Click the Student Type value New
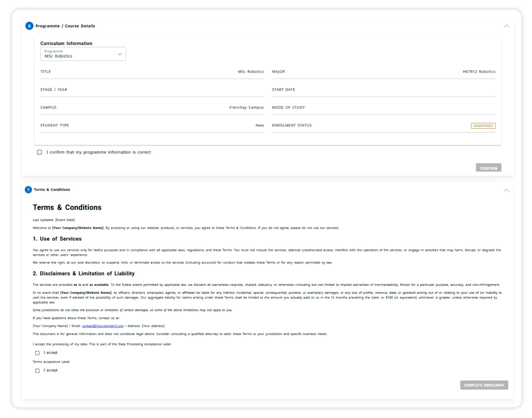 pos(259,125)
